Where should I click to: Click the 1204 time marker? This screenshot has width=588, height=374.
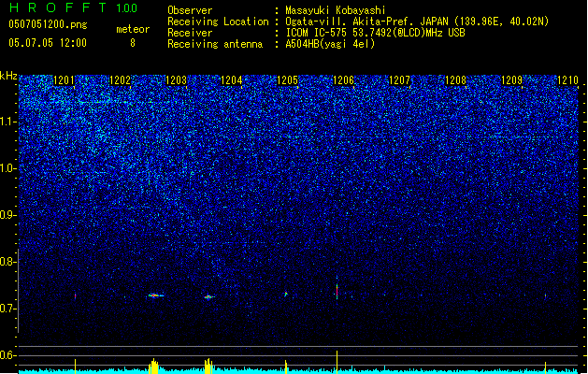point(232,79)
